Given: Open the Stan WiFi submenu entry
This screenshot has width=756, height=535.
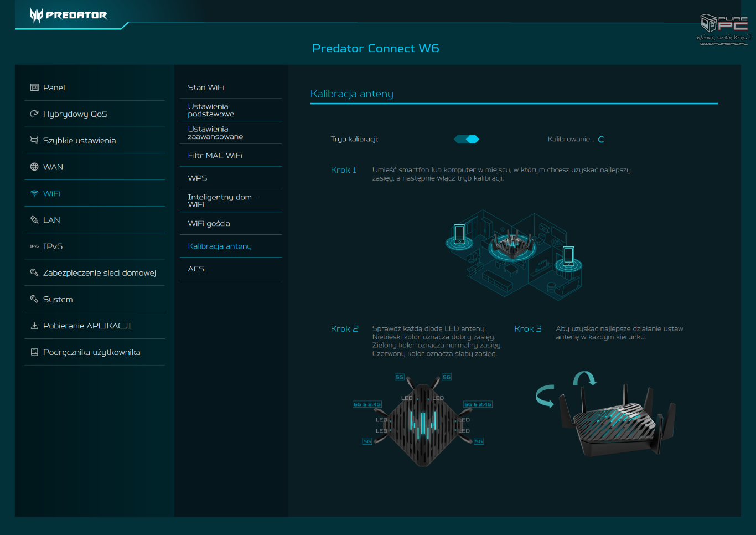Looking at the screenshot, I should click(205, 87).
